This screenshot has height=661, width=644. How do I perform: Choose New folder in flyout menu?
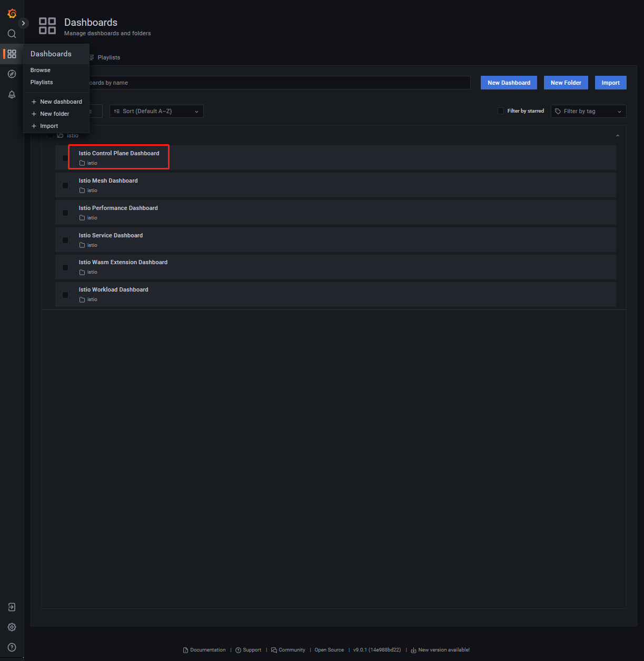coord(56,114)
